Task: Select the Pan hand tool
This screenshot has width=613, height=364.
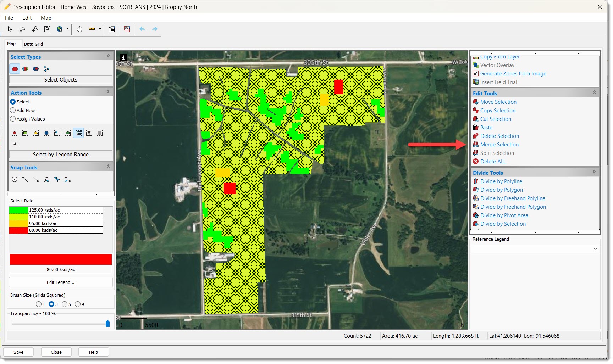Action: pyautogui.click(x=79, y=29)
